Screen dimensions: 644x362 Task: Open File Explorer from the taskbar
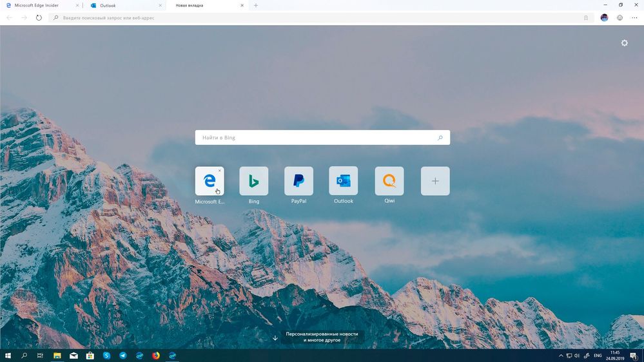(57, 356)
